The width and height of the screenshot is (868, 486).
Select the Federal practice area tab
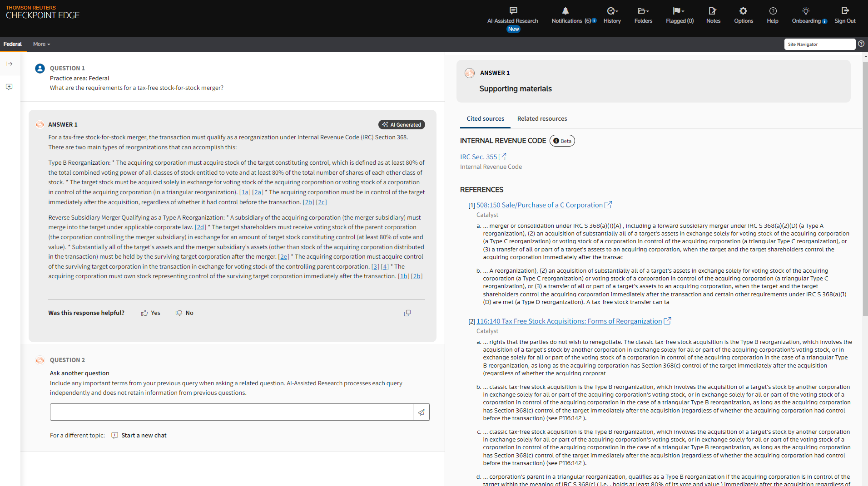[x=12, y=44]
